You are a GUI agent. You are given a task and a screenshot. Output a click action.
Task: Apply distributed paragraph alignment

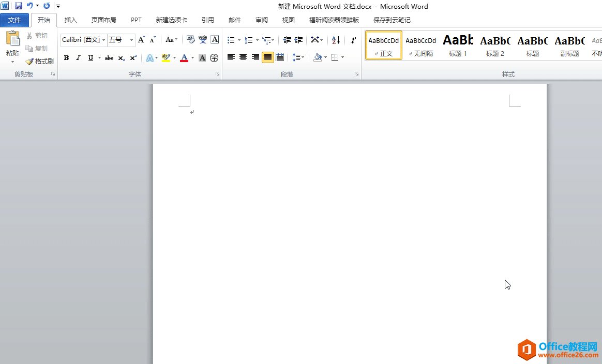click(280, 57)
